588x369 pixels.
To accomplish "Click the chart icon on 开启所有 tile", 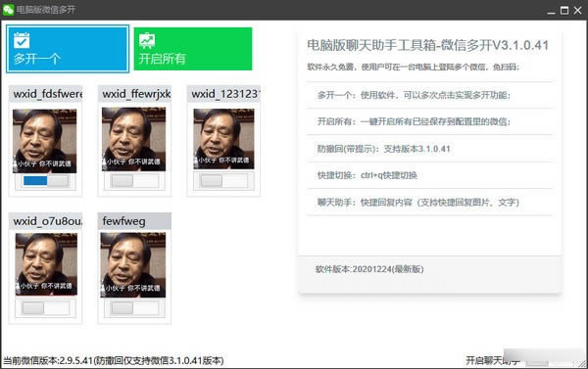I will pyautogui.click(x=147, y=40).
